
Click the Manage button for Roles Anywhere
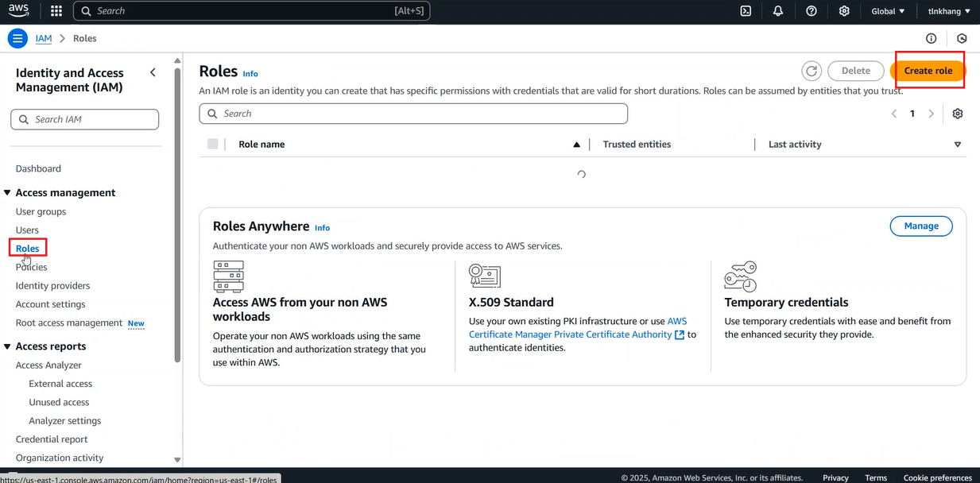(921, 226)
